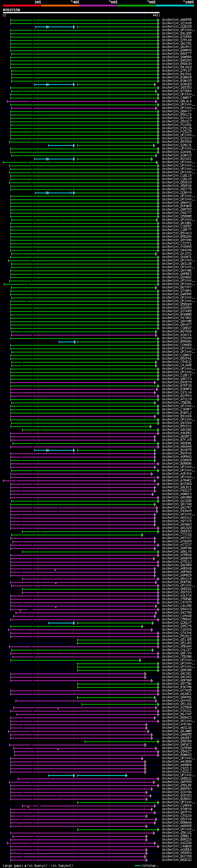Select the UniRef100_B2CAZ1 label
The width and height of the screenshot is (197, 868).
tap(177, 159)
